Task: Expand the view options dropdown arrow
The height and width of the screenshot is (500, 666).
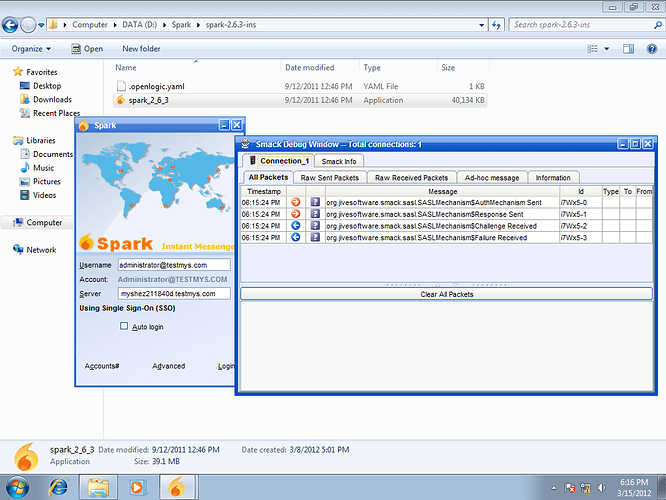Action: 607,49
